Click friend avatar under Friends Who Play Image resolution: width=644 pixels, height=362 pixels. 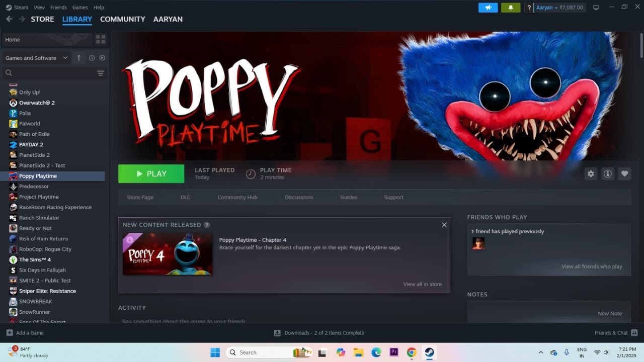click(478, 243)
